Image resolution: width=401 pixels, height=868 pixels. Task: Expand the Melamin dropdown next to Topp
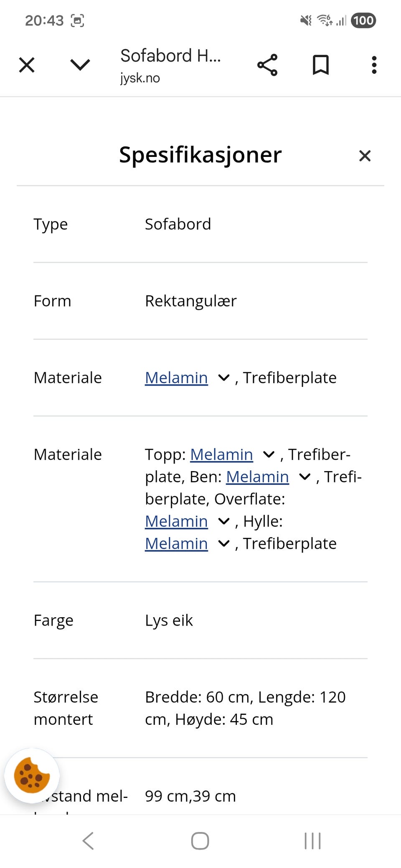[269, 454]
